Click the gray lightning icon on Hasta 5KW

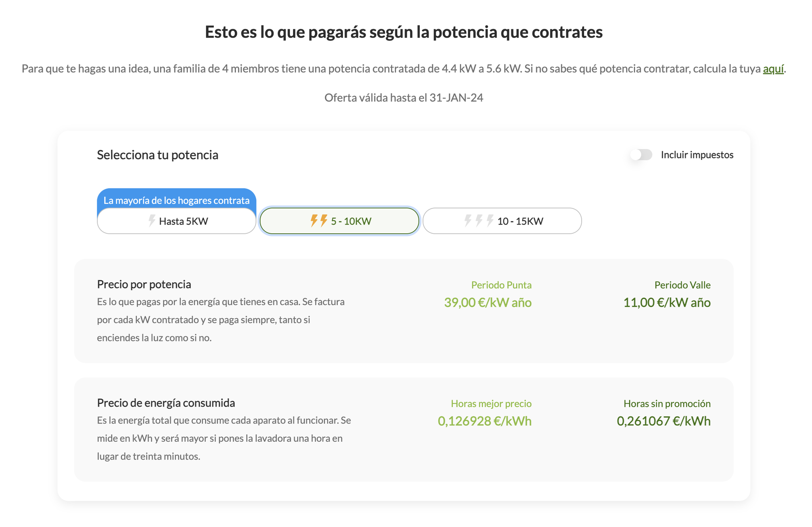pos(151,221)
